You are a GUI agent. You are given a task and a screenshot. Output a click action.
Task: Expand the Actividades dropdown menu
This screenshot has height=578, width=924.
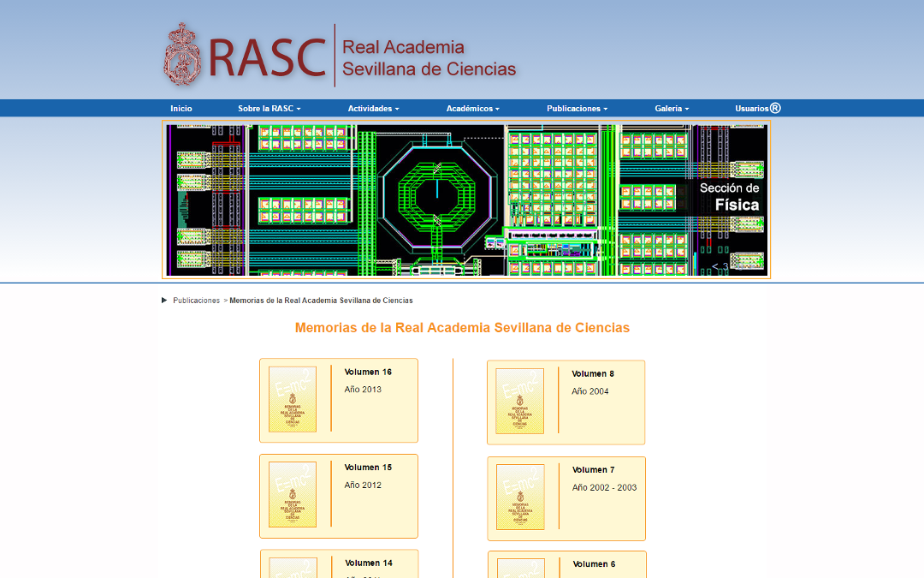[374, 109]
